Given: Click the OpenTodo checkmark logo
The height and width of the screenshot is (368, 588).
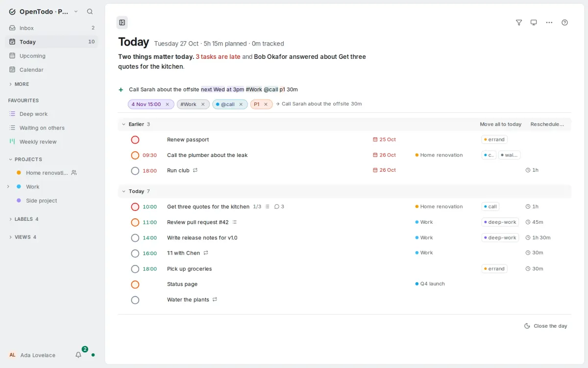Looking at the screenshot, I should point(12,12).
